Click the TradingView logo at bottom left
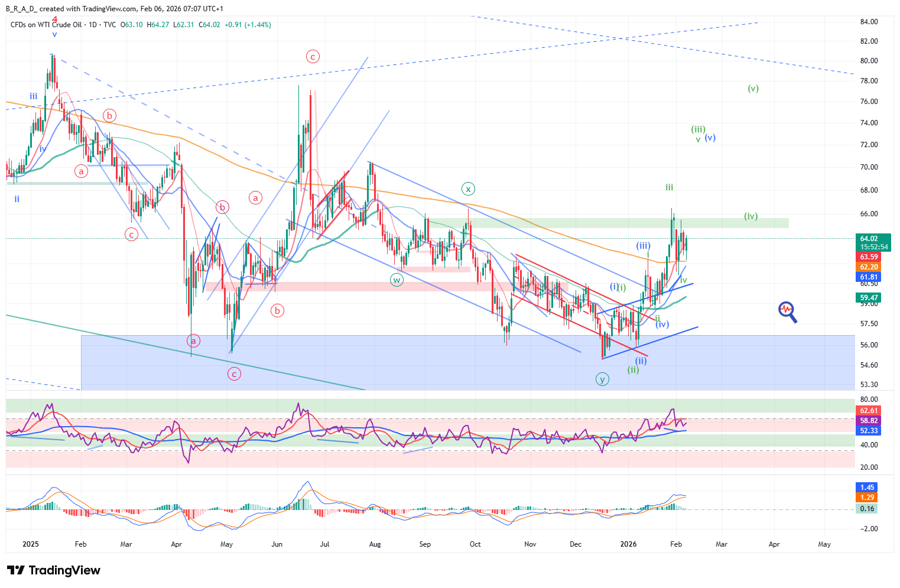The height and width of the screenshot is (588, 900). pyautogui.click(x=54, y=570)
